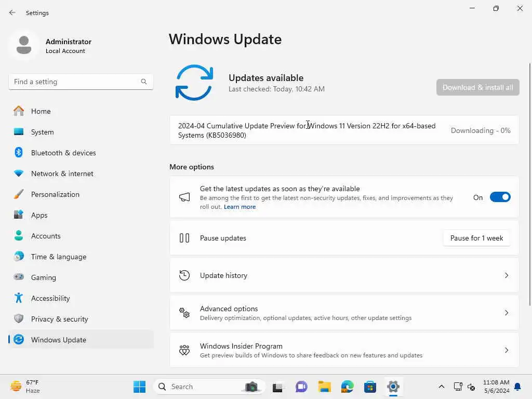Click the Personalization paintbrush icon

(x=19, y=194)
